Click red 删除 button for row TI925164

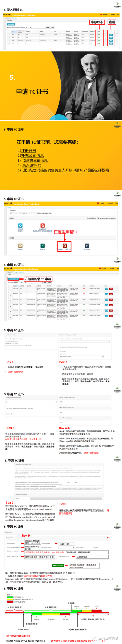(111, 289)
